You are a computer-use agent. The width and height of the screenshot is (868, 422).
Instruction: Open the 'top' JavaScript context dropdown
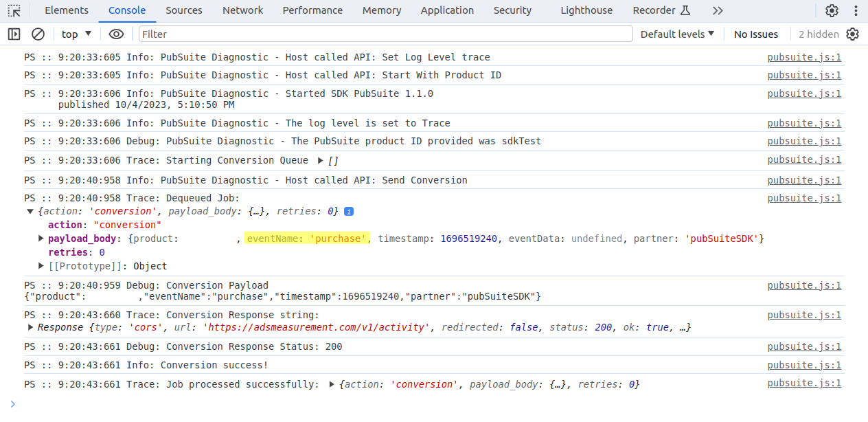click(x=76, y=34)
